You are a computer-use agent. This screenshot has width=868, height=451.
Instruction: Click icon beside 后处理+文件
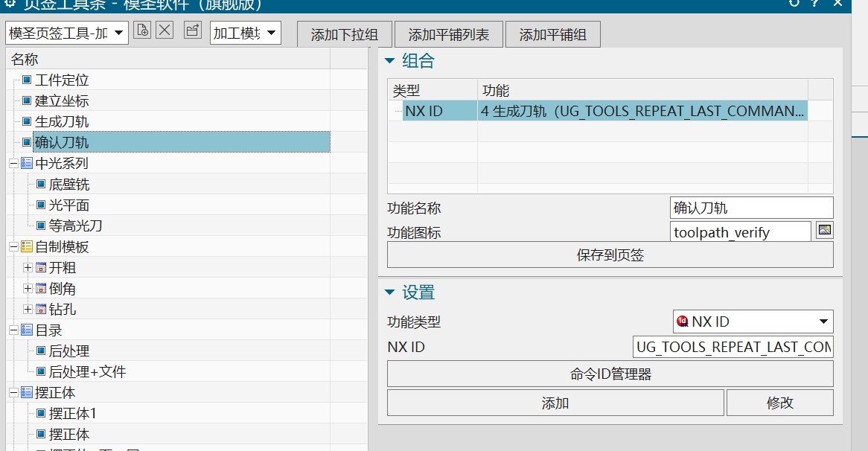41,371
